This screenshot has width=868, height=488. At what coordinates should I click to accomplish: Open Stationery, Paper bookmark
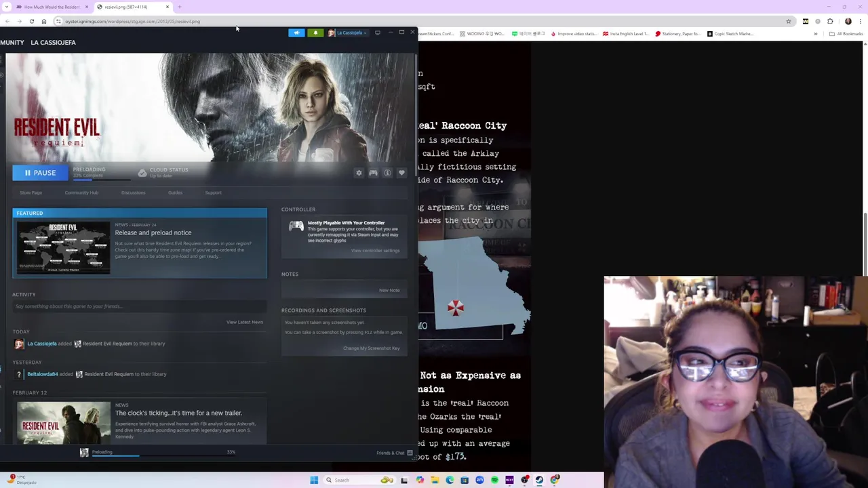tap(677, 34)
